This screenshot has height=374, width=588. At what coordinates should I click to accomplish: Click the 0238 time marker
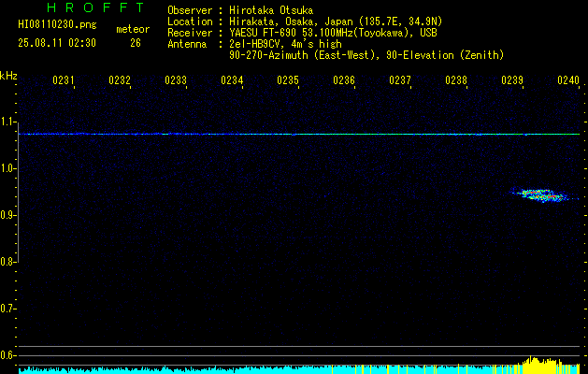coord(456,80)
